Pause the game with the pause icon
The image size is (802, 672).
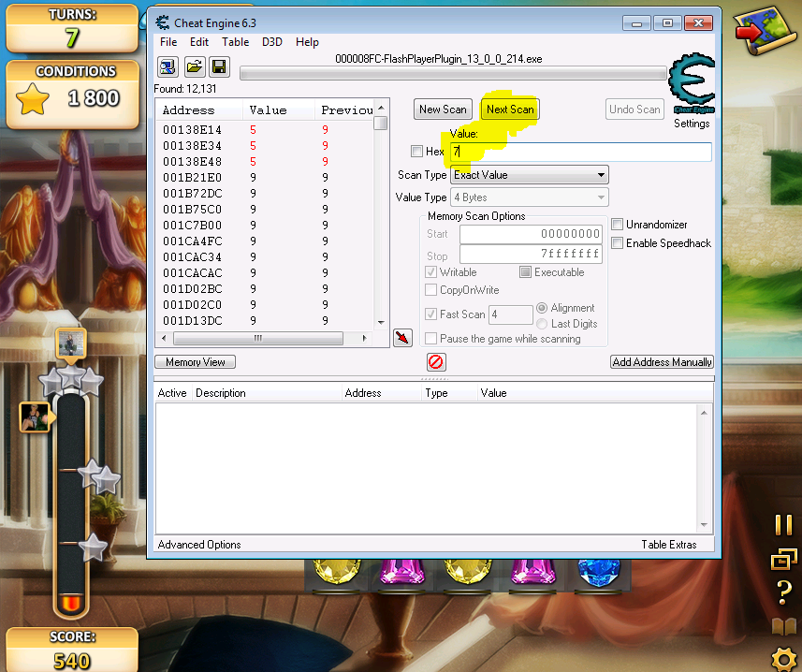click(783, 525)
